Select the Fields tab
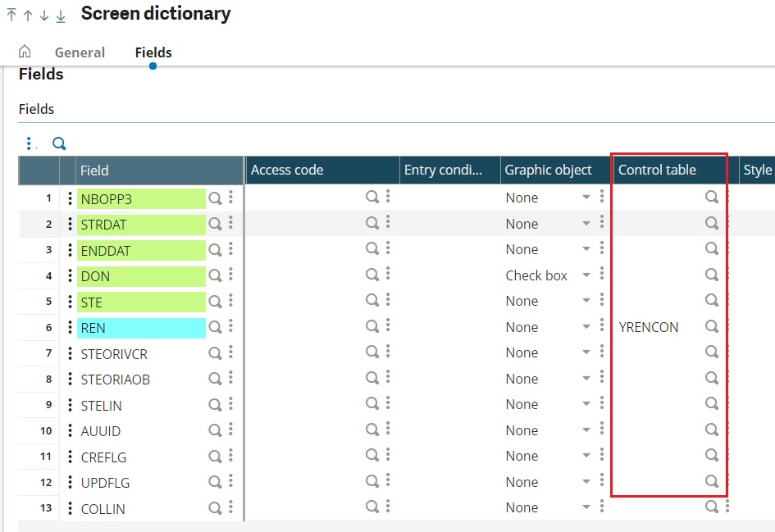 (x=153, y=52)
